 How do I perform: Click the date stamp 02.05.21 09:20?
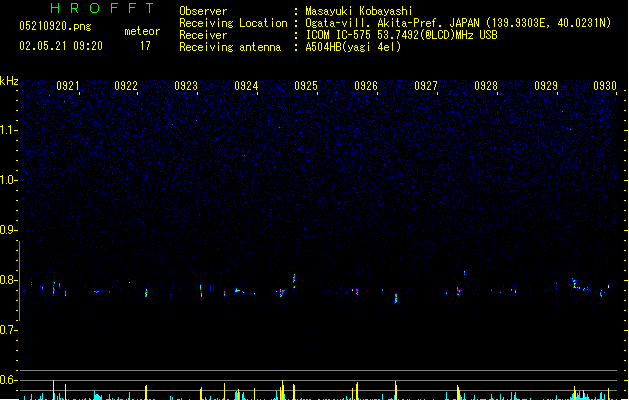pos(61,46)
